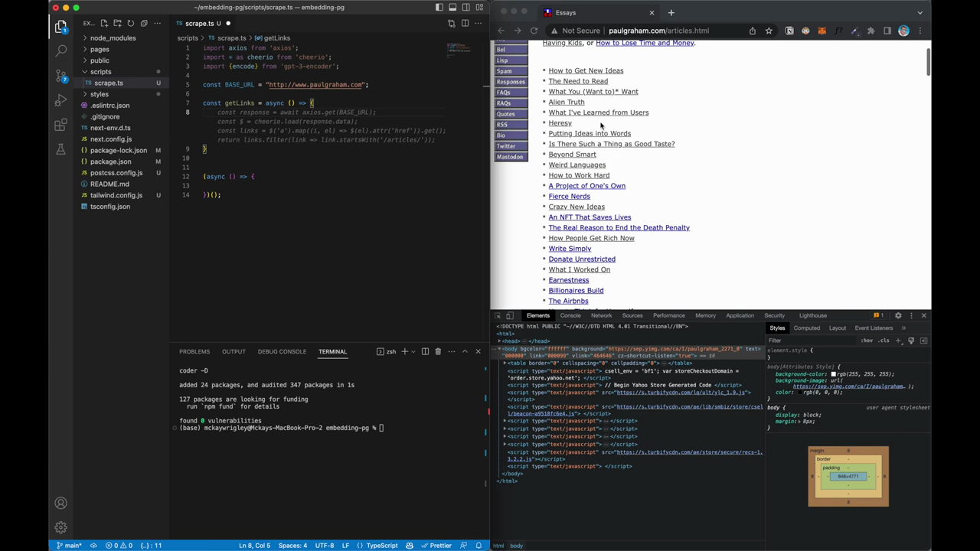
Task: Toggle device toolbar in DevTools
Action: click(x=510, y=315)
